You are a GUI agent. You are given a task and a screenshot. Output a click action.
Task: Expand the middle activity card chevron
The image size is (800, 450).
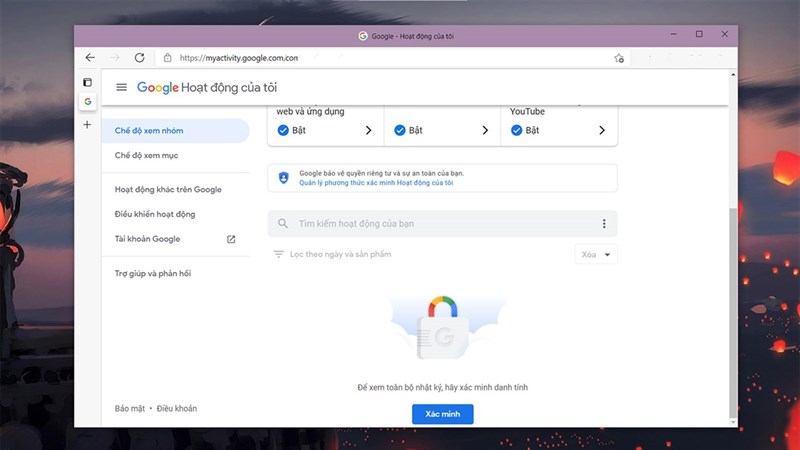pyautogui.click(x=485, y=130)
